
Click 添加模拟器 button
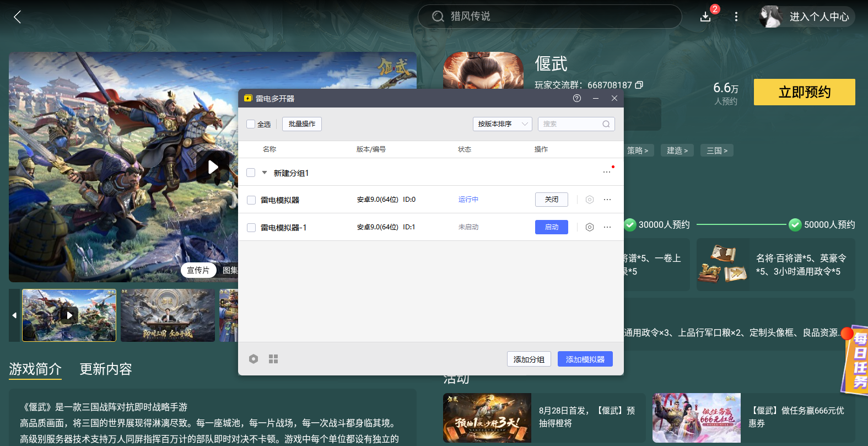(x=585, y=359)
